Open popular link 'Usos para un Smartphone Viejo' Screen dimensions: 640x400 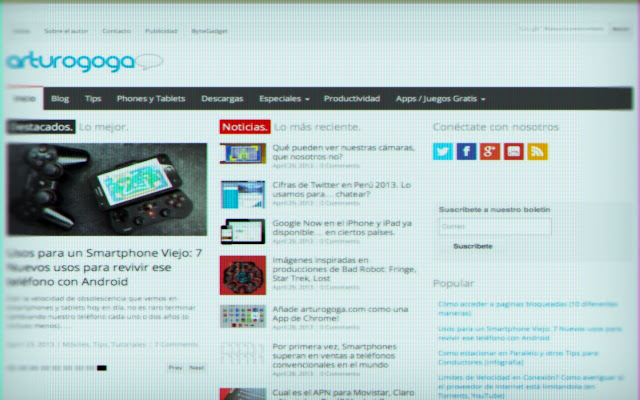click(x=530, y=333)
